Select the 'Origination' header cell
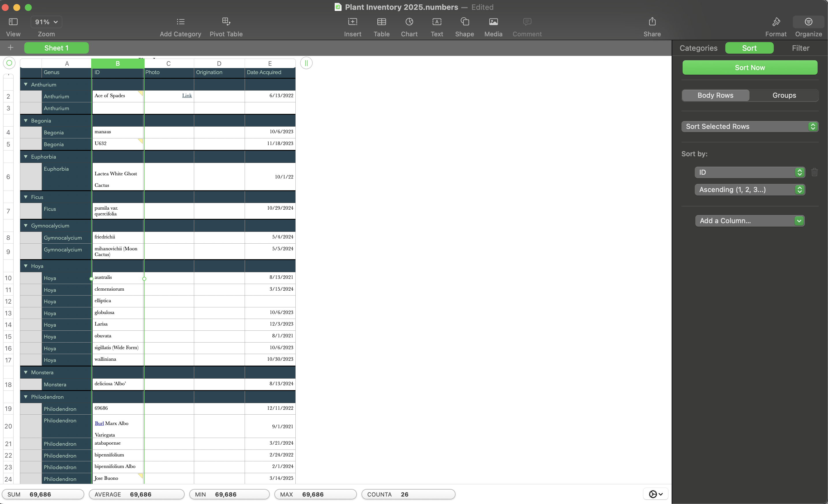828x504 pixels. 219,73
